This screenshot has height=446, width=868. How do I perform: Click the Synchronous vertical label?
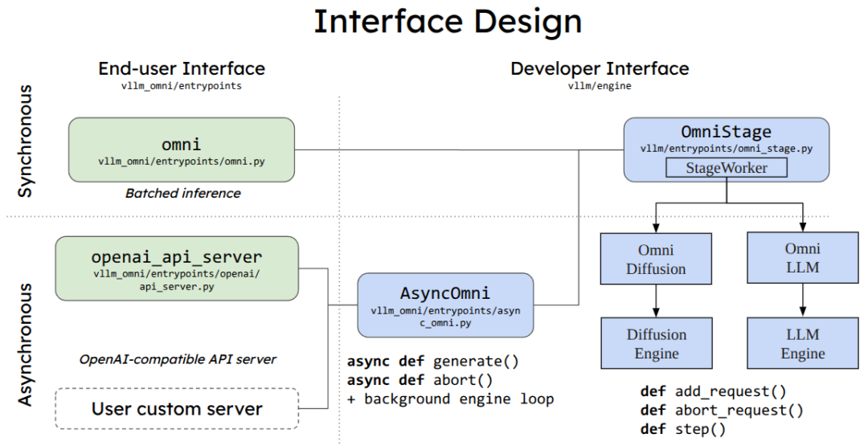pos(25,141)
